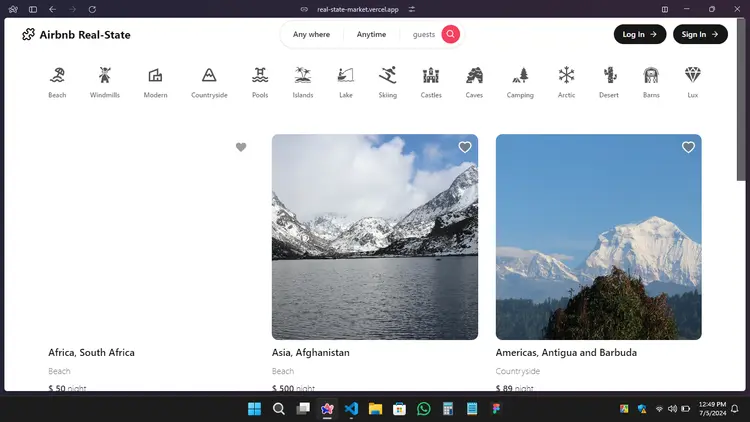Open the Africa, South Africa listing title
The image size is (750, 422).
pos(91,353)
